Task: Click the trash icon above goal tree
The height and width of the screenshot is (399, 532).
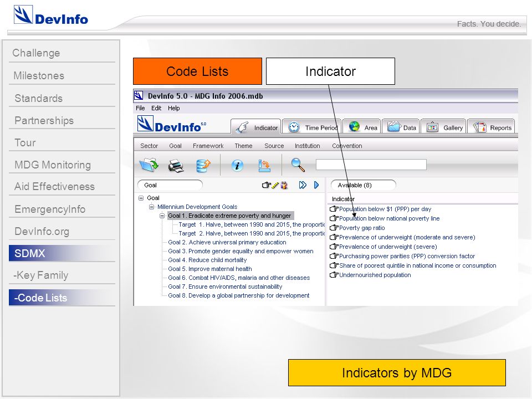Action: click(284, 185)
